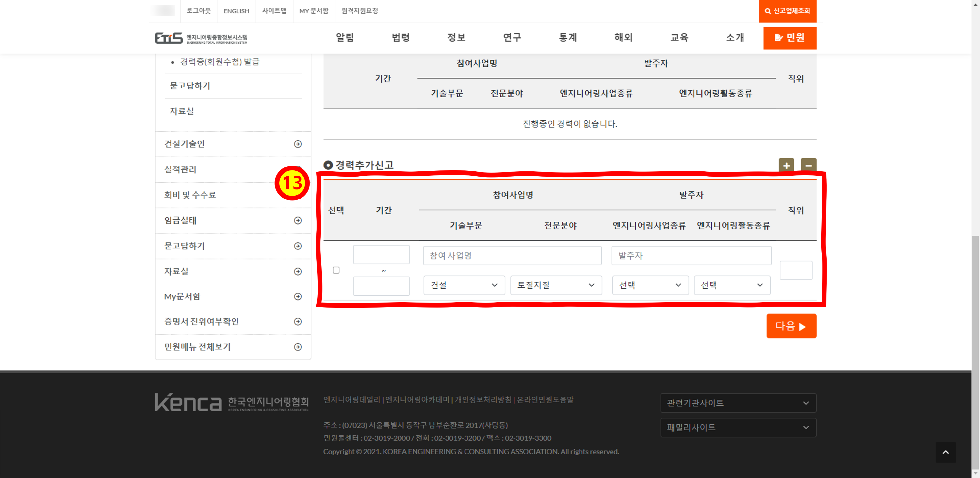980x478 pixels.
Task: Check the 선택 checkbox in career row
Action: (336, 270)
